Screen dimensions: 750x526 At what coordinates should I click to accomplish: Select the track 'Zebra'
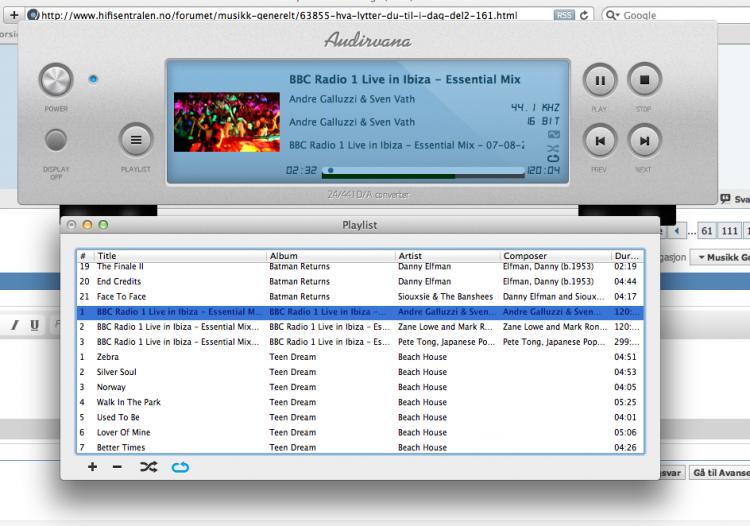pos(360,357)
